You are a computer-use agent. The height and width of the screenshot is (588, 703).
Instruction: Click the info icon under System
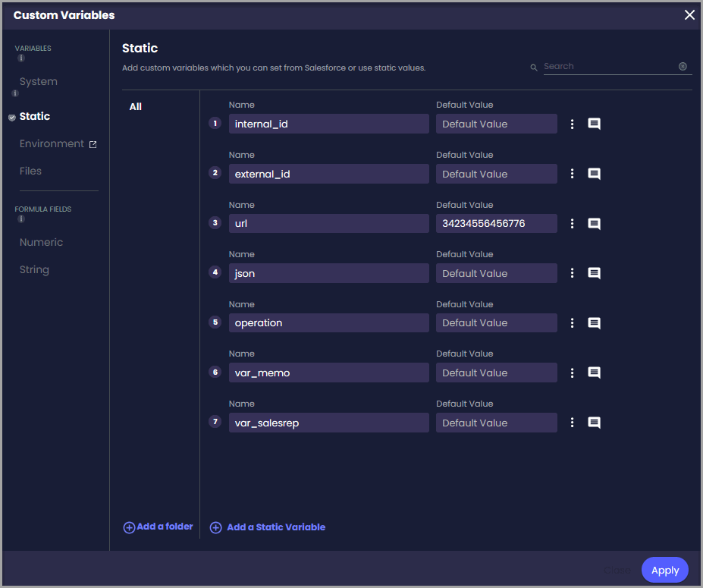15,93
